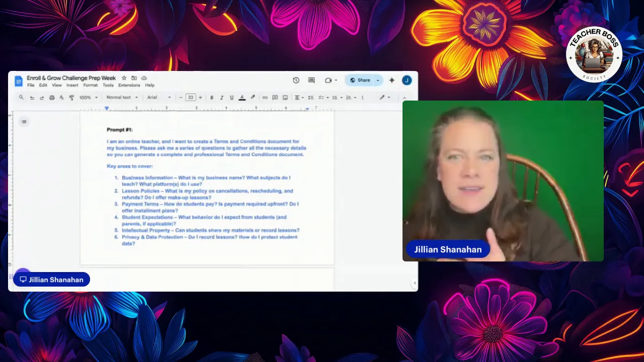Click the video meeting camera icon
644x362 pixels.
pos(329,80)
